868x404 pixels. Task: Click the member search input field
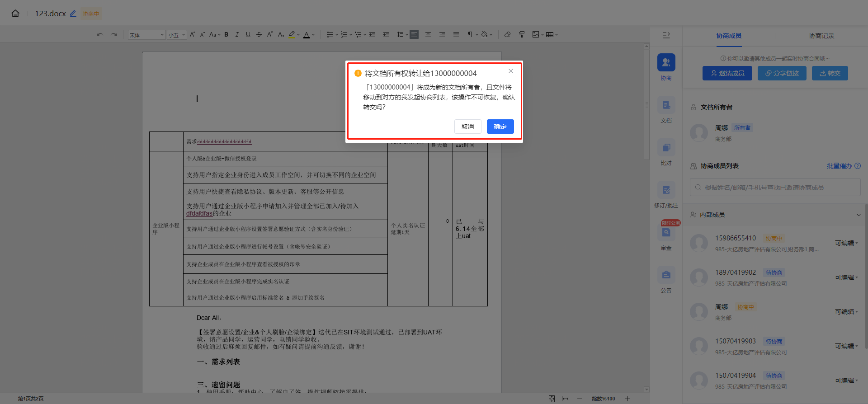pyautogui.click(x=775, y=187)
